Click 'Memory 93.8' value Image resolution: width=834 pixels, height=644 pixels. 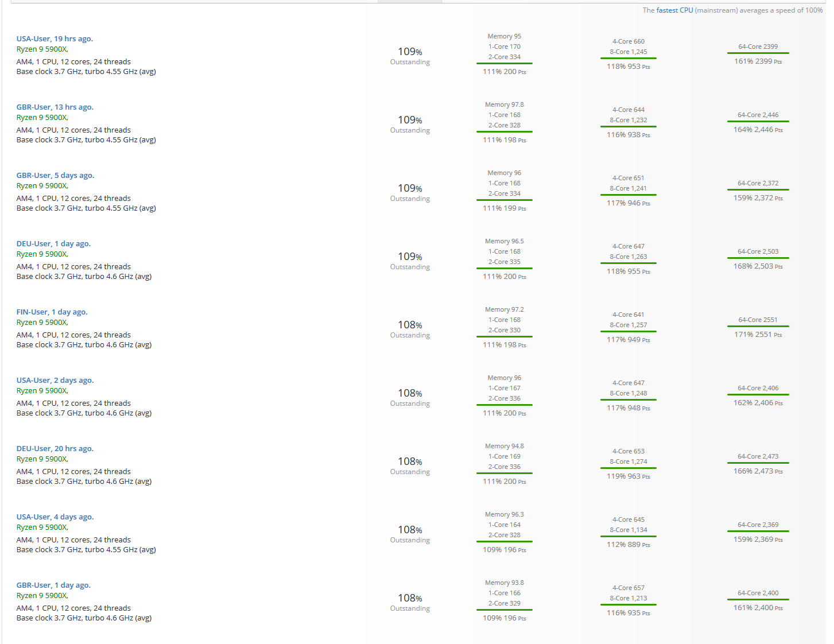tap(505, 583)
